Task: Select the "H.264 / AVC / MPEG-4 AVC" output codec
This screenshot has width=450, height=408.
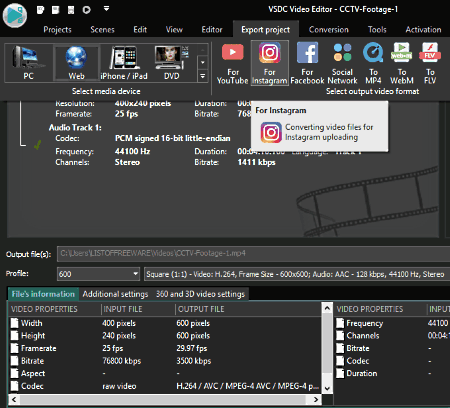Action: click(248, 386)
